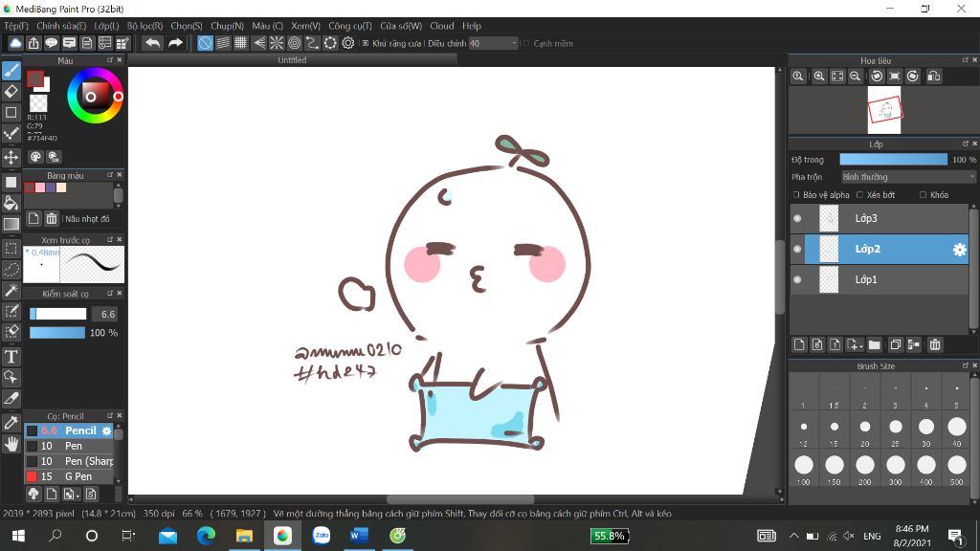Select the Pen (Sharp) brush
Image resolution: width=980 pixels, height=551 pixels.
[69, 461]
